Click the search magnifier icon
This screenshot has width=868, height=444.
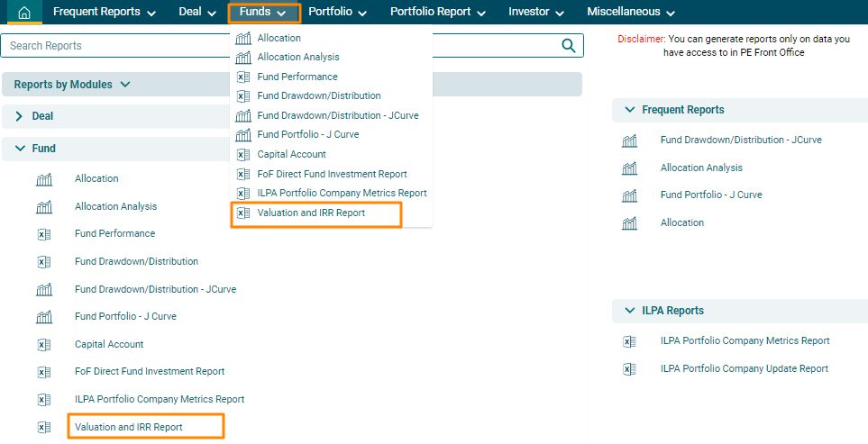click(569, 46)
